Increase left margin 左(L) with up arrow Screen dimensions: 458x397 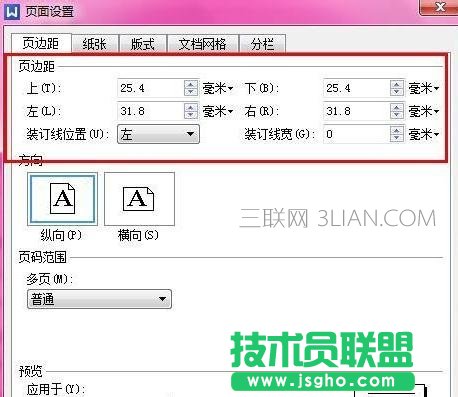click(x=191, y=107)
